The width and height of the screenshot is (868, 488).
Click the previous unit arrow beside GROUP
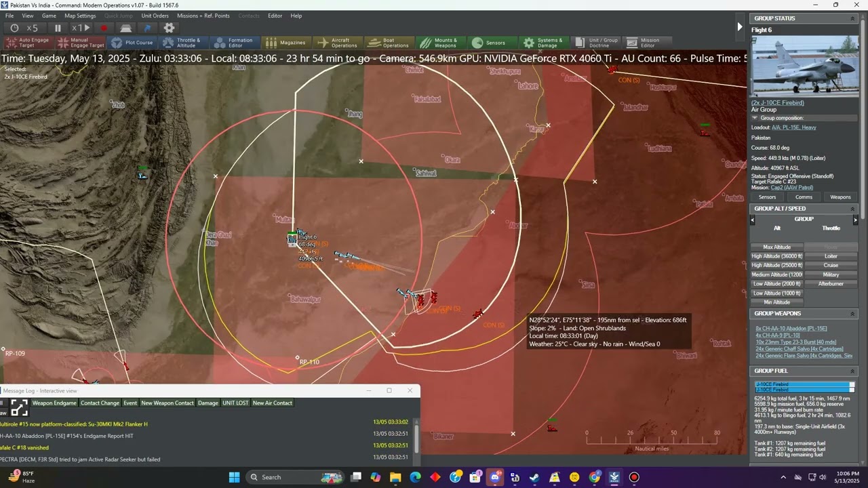(x=753, y=220)
